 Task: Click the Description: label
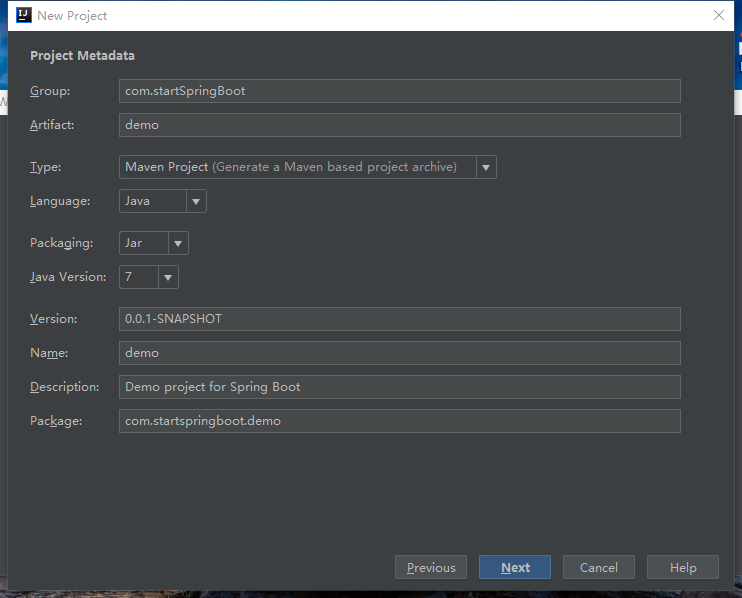(x=65, y=387)
